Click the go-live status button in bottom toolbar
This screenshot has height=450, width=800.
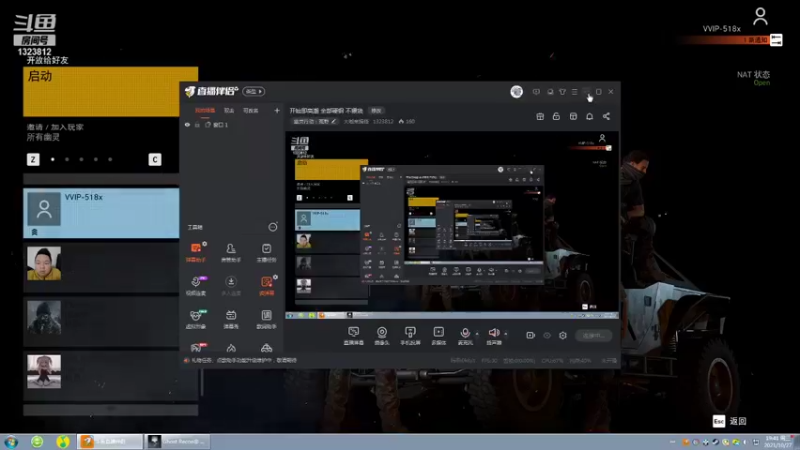point(593,335)
